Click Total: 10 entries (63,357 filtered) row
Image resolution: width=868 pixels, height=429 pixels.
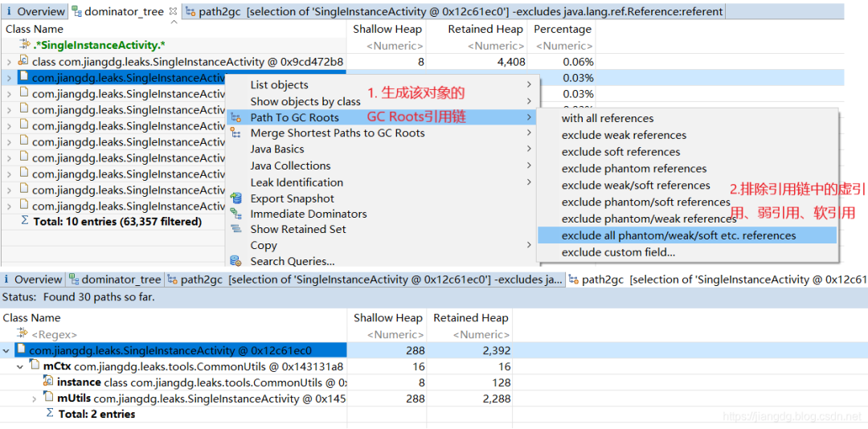[117, 222]
